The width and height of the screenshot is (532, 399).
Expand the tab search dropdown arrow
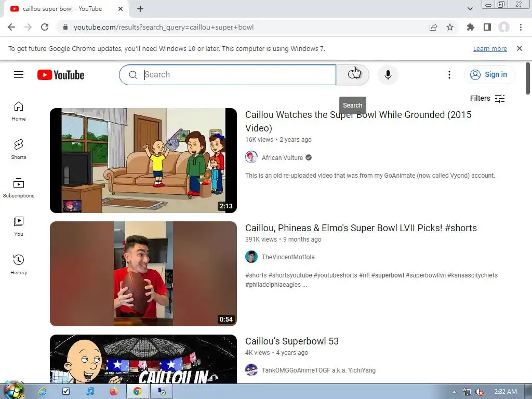(x=470, y=9)
